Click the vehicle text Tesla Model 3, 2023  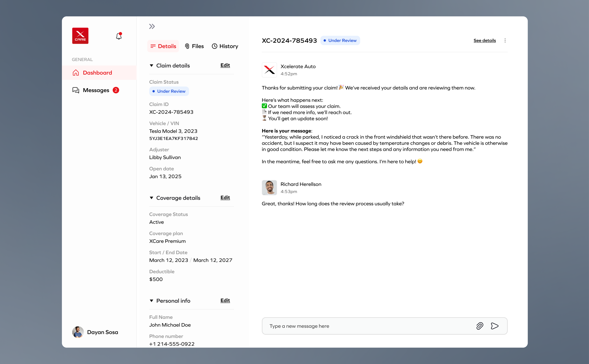[x=173, y=131]
